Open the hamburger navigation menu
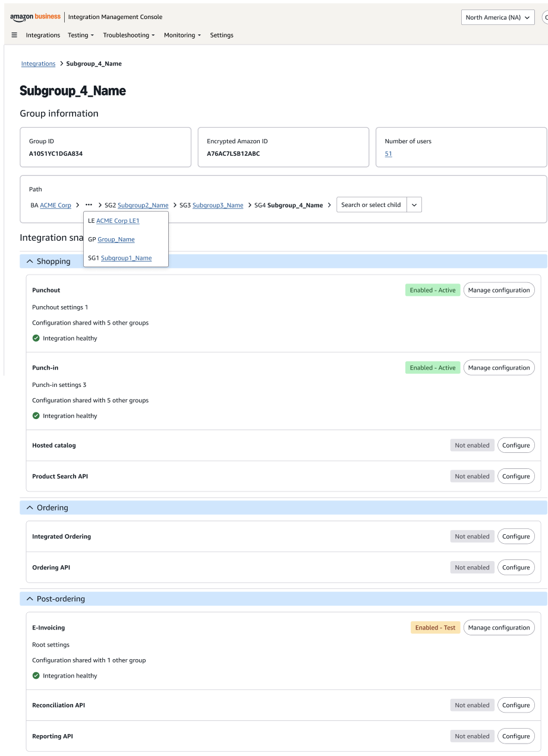Screen dimensions: 548x756 [x=14, y=35]
